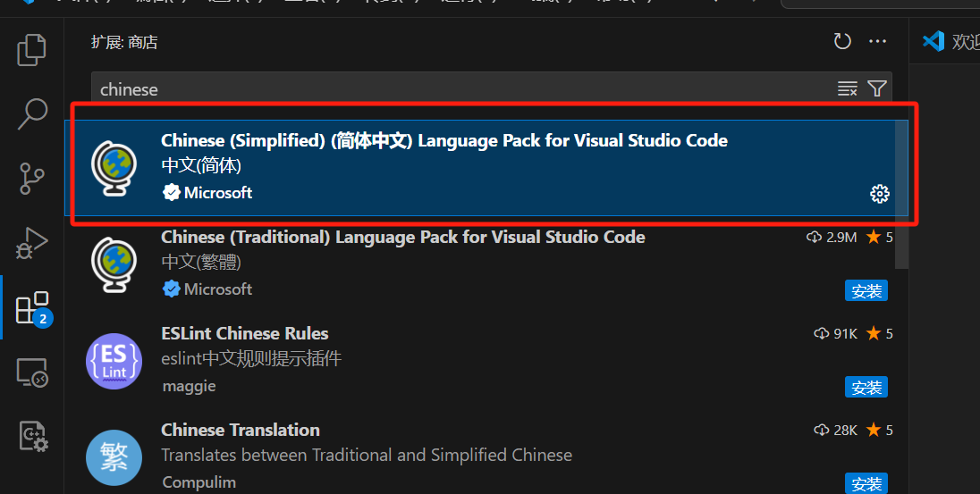980x494 pixels.
Task: Click the ESLint extension logo
Action: pyautogui.click(x=114, y=361)
